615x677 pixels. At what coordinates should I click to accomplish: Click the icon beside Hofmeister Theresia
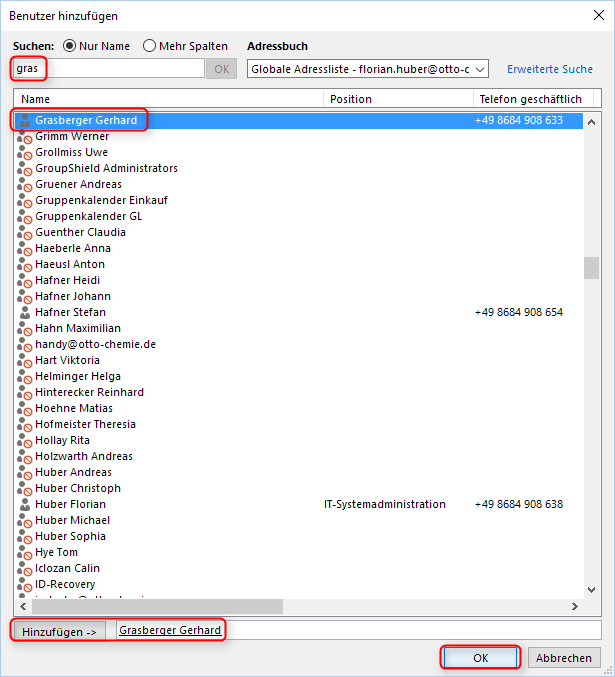coord(25,424)
